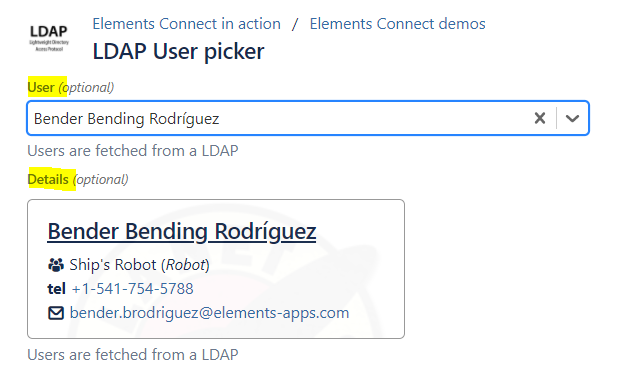The width and height of the screenshot is (621, 371).
Task: Call phone number +1-541-754-5788
Action: point(133,289)
